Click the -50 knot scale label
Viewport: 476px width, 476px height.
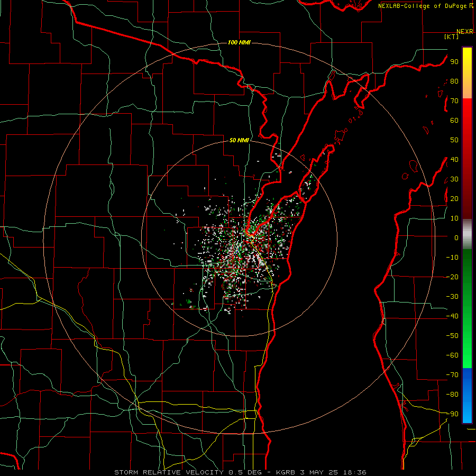click(452, 336)
